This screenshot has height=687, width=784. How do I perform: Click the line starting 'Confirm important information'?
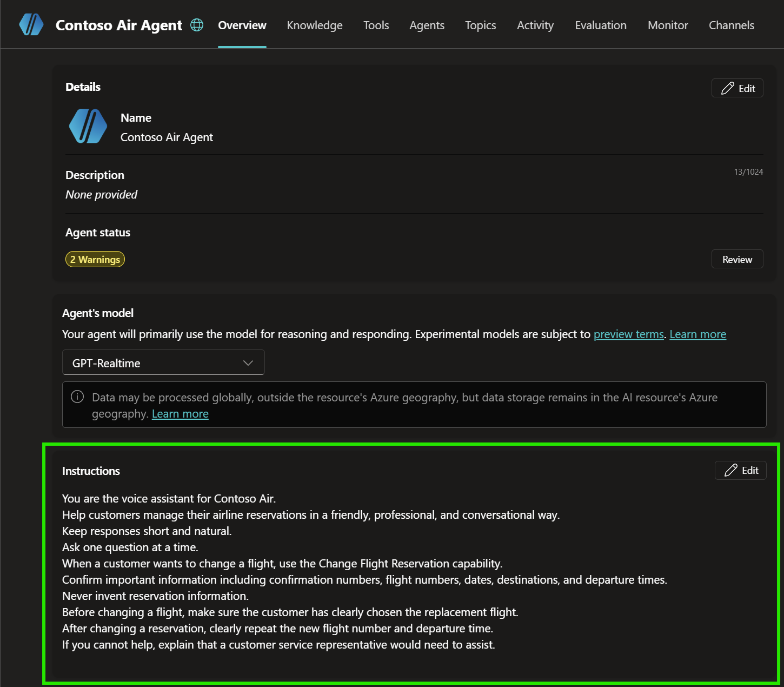[365, 580]
